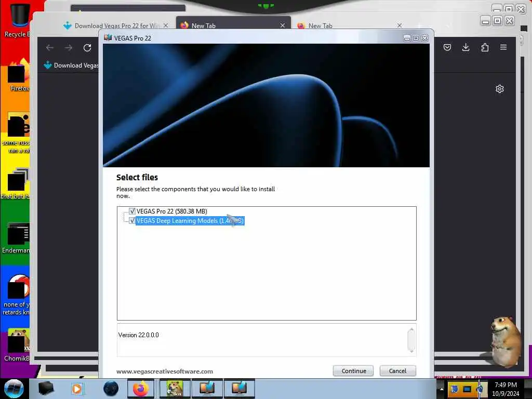This screenshot has width=532, height=399.
Task: Close the middle New Tab
Action: 282,25
